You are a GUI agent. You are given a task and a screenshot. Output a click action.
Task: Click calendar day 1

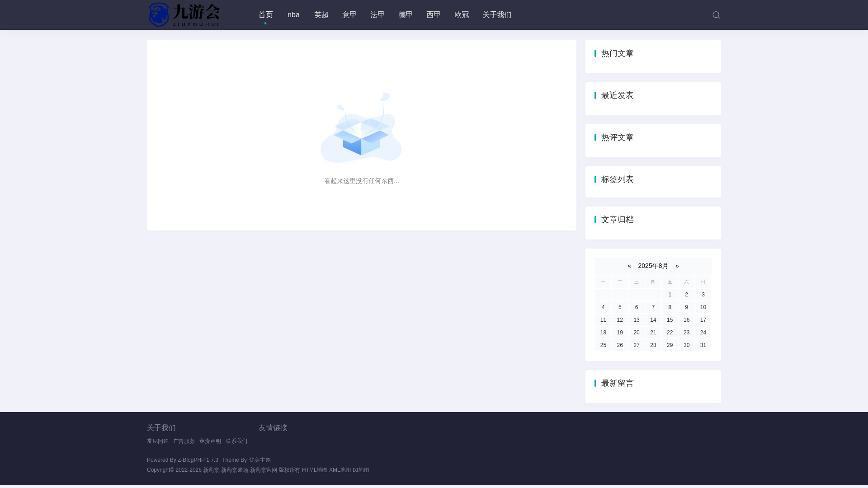(670, 295)
